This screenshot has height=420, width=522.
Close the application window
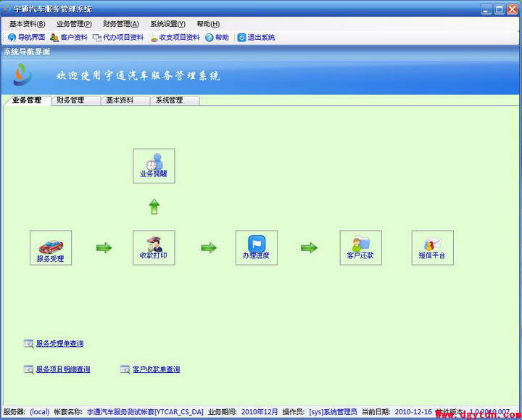(512, 9)
